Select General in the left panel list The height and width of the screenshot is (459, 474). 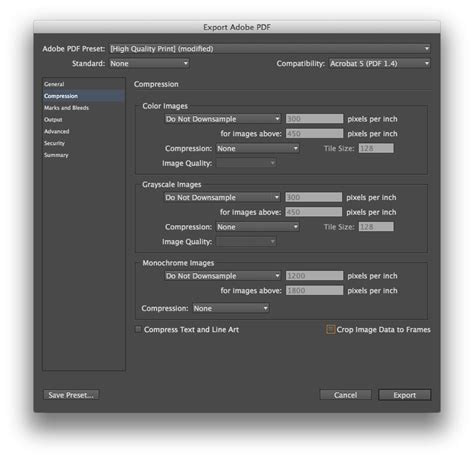click(54, 84)
